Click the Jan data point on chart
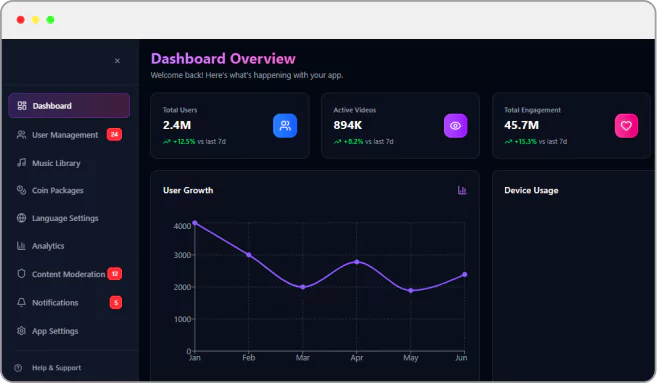 coord(194,223)
